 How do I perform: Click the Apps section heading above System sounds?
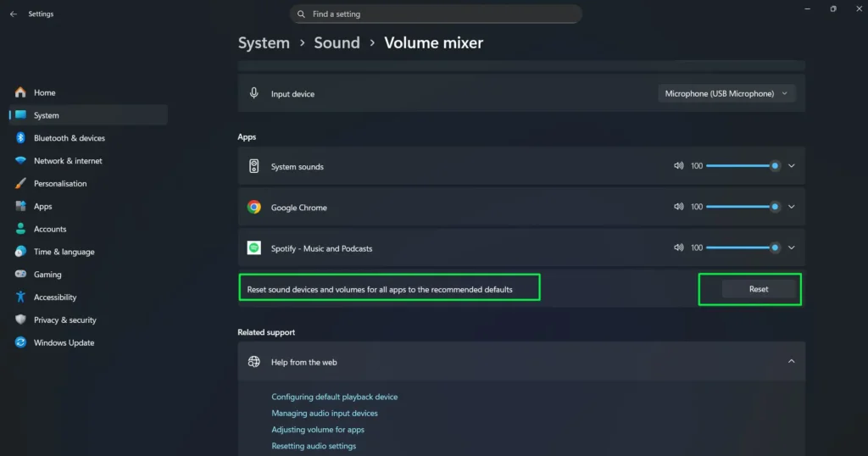[x=247, y=136]
